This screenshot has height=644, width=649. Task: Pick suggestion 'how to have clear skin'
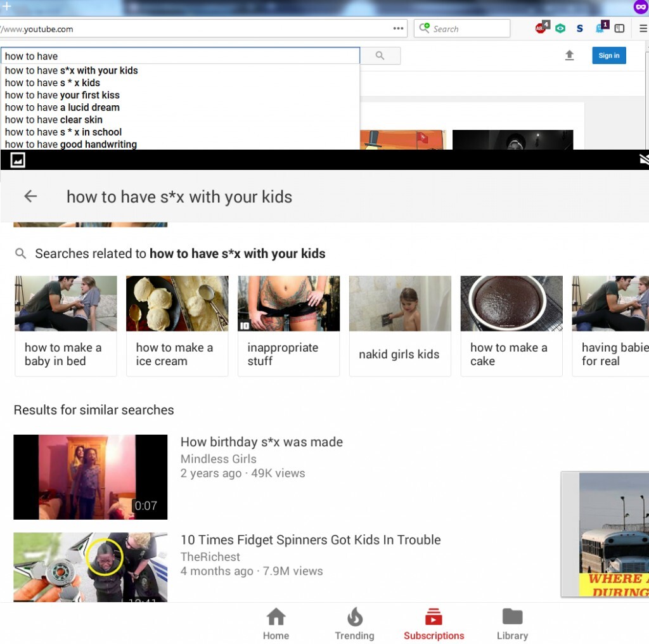pyautogui.click(x=54, y=120)
